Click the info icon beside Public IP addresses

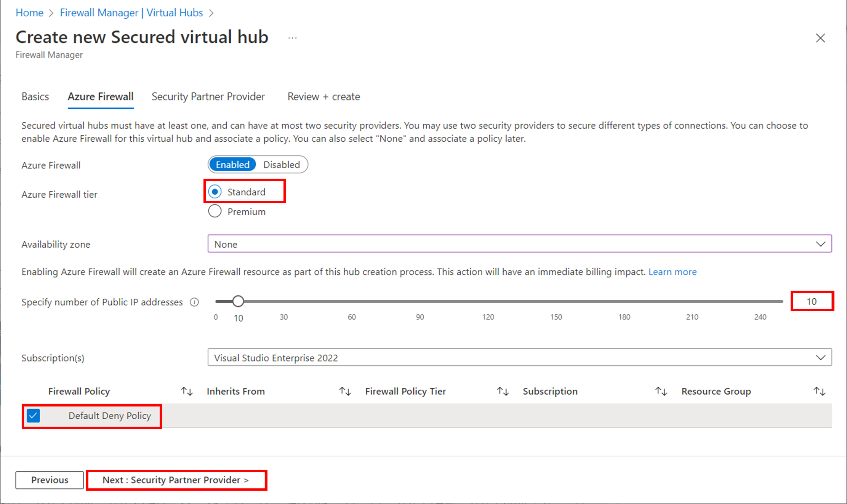[194, 302]
